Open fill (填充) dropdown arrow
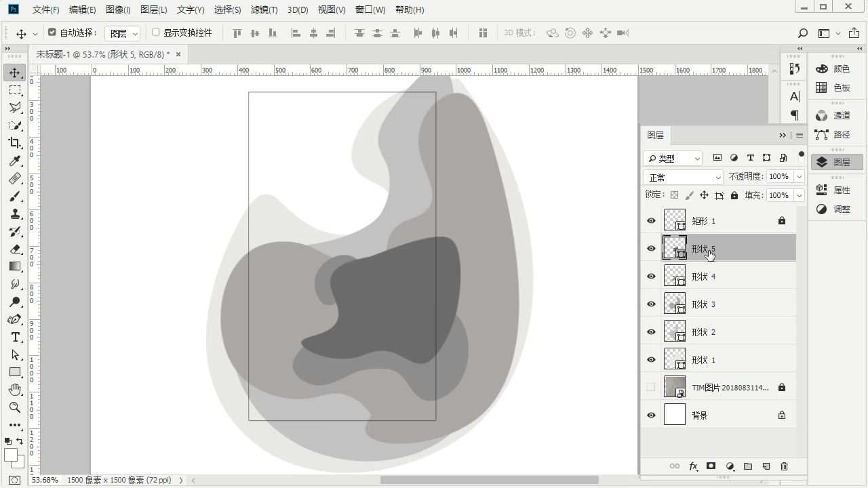Image resolution: width=868 pixels, height=488 pixels. 800,195
